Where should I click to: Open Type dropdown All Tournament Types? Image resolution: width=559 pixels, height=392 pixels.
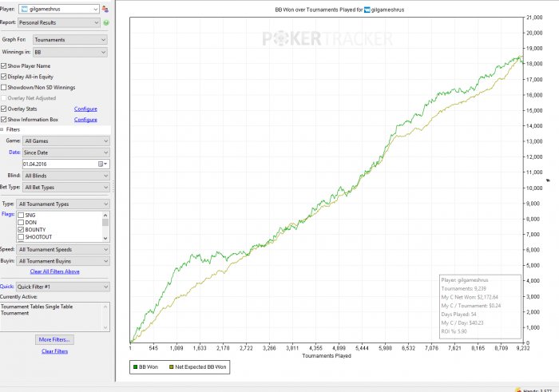point(63,204)
